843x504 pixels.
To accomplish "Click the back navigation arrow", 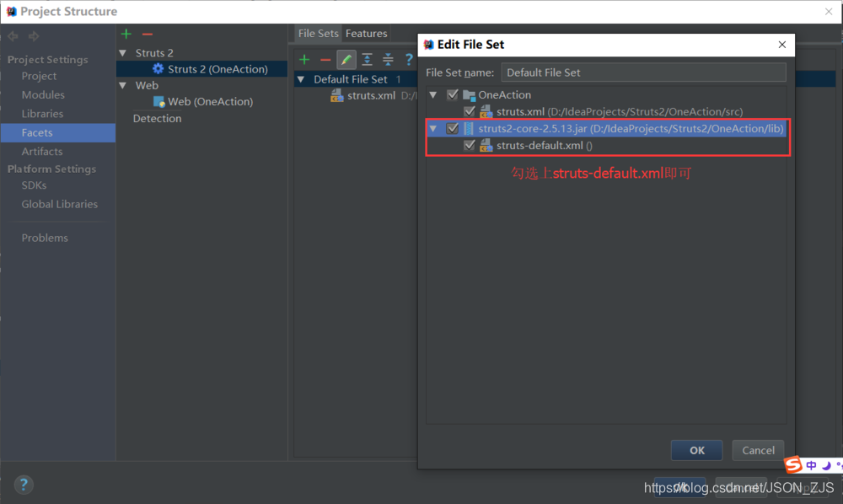I will tap(13, 36).
